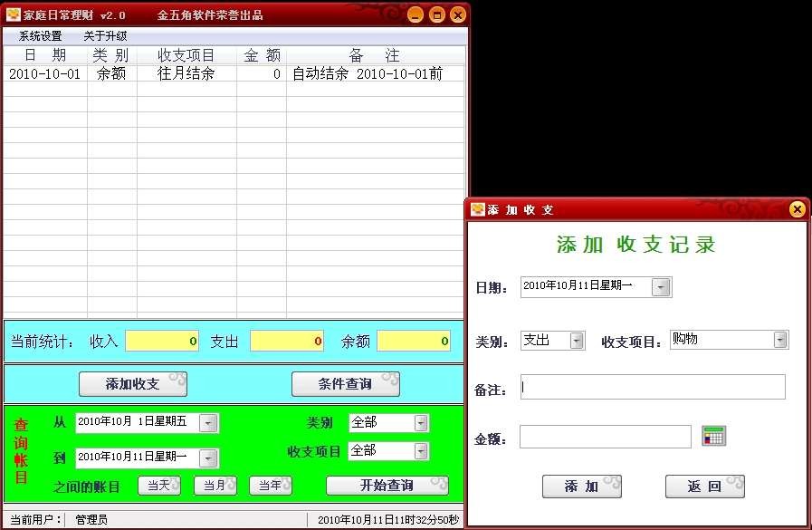Select the 余额 cell in first row
The height and width of the screenshot is (530, 812).
(112, 73)
